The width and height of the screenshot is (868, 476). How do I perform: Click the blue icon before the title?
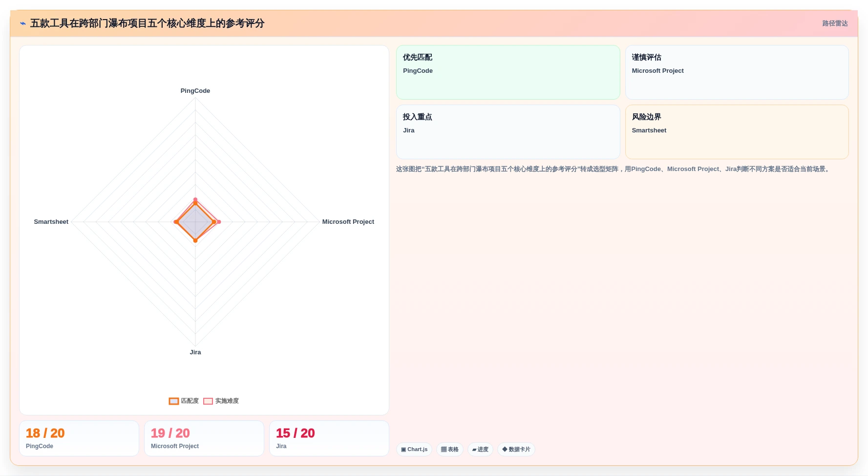(x=23, y=23)
